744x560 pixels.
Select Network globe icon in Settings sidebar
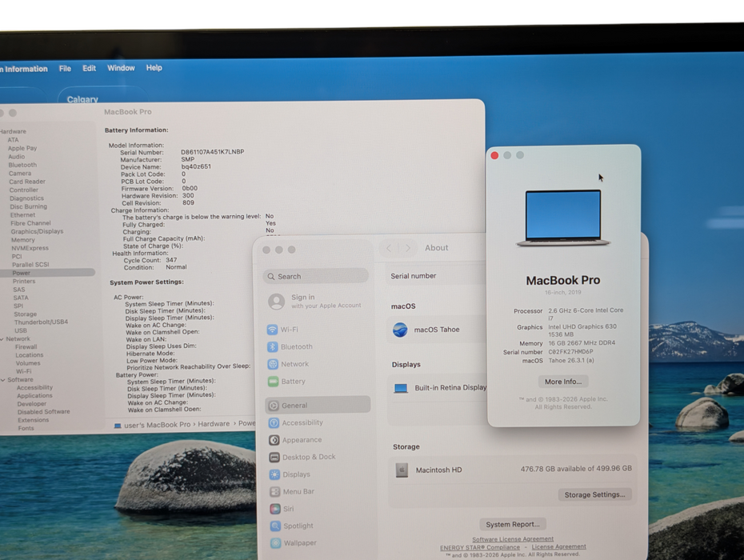(x=273, y=364)
